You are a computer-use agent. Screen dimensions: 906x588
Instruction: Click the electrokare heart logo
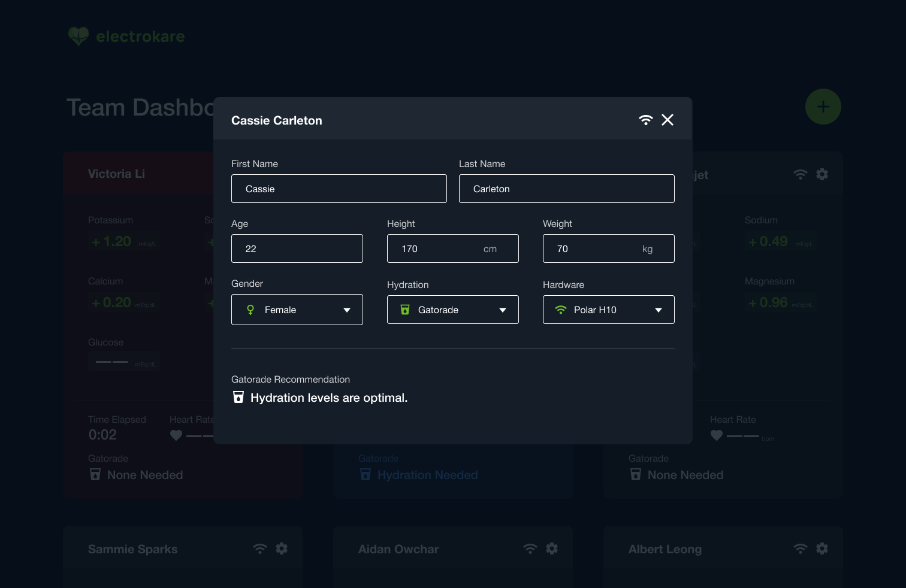point(78,36)
